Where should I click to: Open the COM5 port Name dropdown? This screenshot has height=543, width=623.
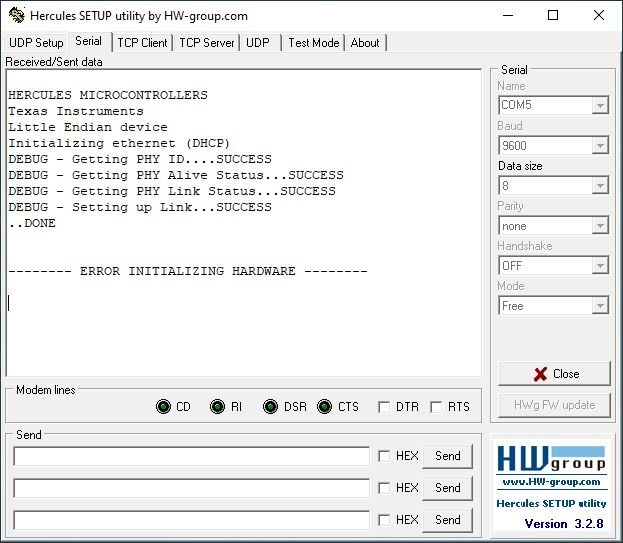600,105
